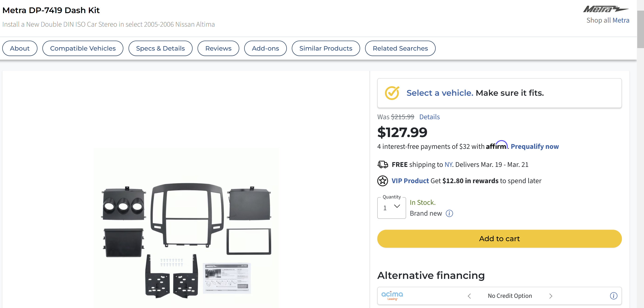
Task: Click the Acima Leasing logo
Action: pos(392,296)
